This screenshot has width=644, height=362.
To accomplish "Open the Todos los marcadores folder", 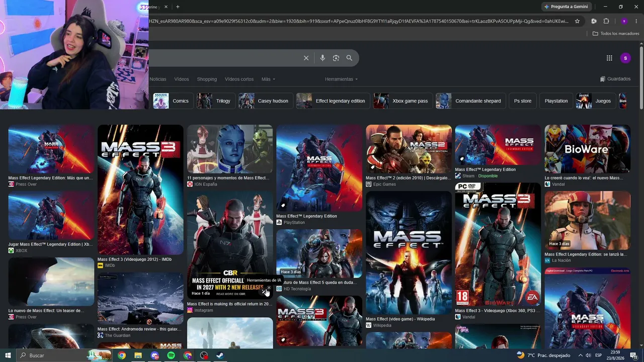I will click(x=616, y=34).
